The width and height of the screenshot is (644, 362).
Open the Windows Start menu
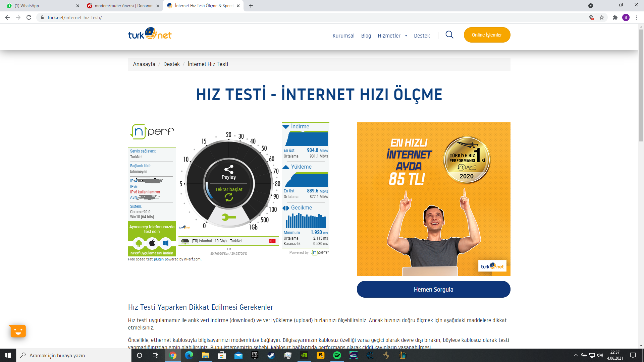(8, 355)
